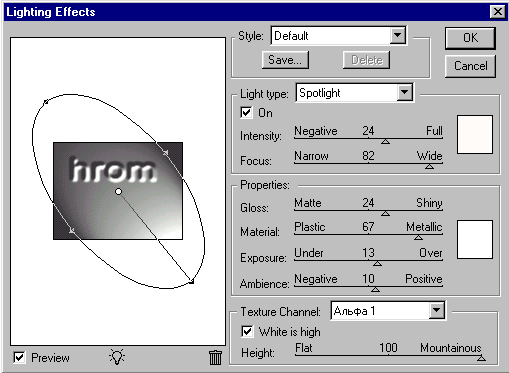Click the Exposure value 13
Screen dimensions: 509x373
(x=368, y=253)
